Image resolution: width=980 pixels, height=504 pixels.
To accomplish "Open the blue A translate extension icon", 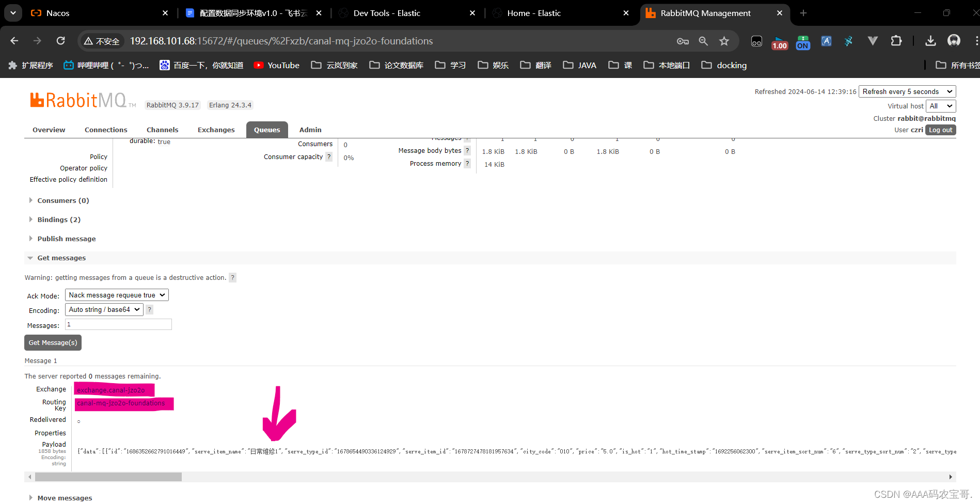I will pyautogui.click(x=826, y=41).
